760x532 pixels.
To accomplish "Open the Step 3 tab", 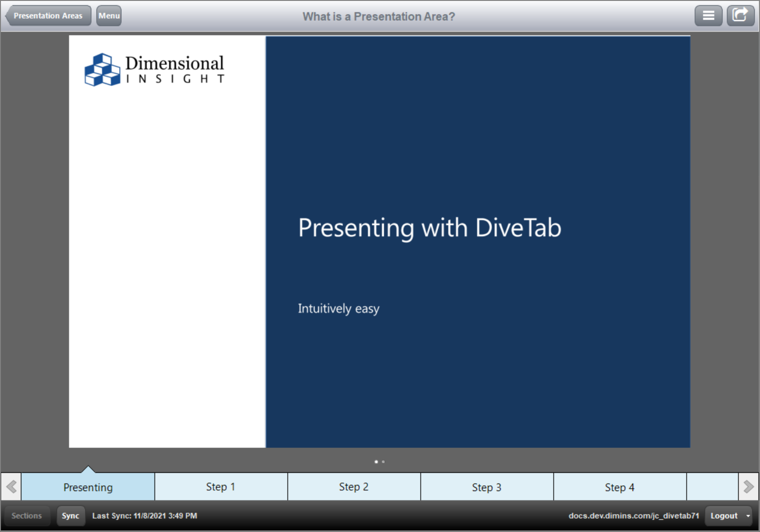I will [487, 487].
